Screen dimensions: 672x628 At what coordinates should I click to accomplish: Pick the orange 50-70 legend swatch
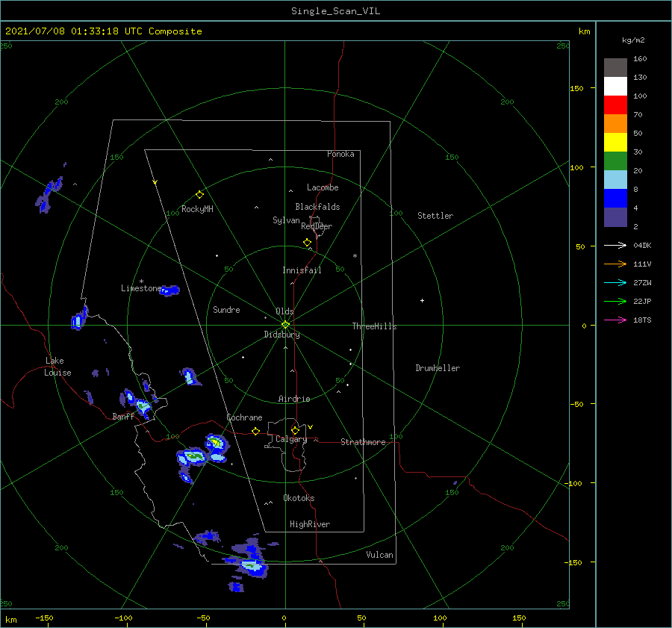coord(615,124)
